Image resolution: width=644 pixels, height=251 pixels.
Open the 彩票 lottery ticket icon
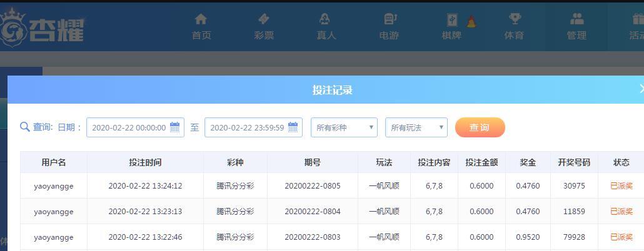[x=264, y=19]
